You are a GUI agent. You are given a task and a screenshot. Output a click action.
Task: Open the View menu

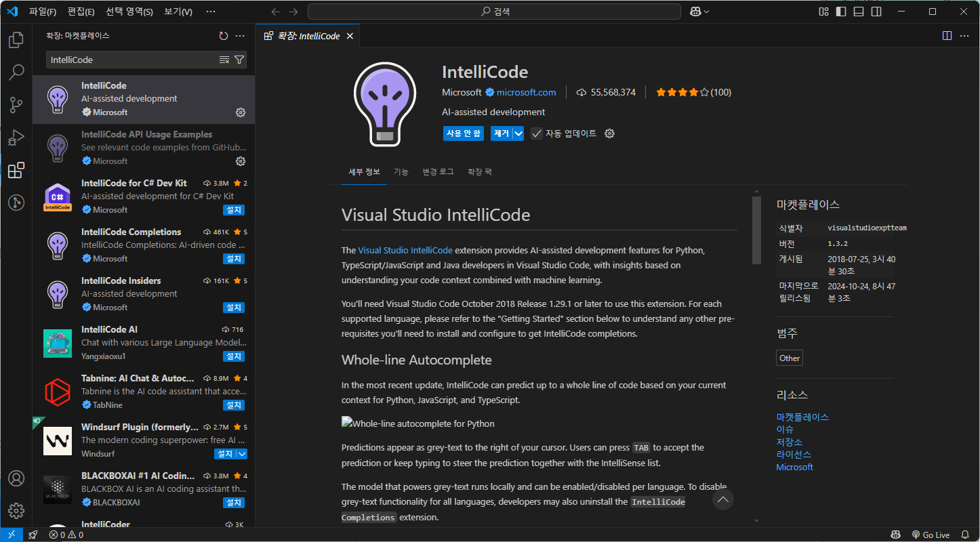tap(178, 12)
